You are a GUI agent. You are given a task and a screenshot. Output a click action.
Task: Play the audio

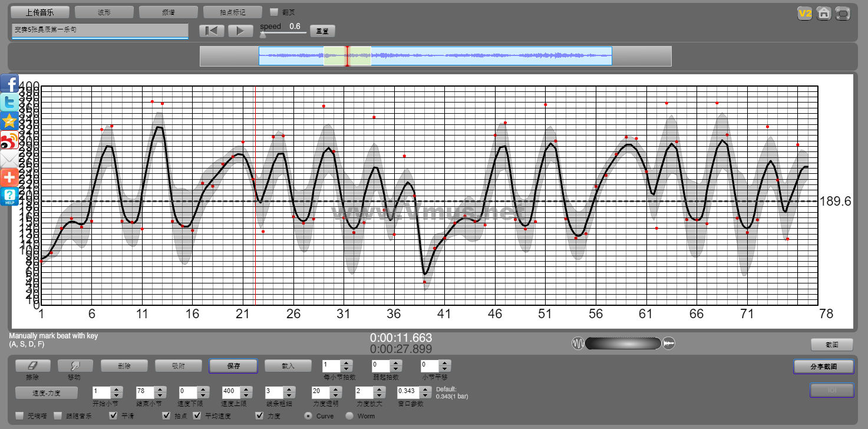(240, 31)
